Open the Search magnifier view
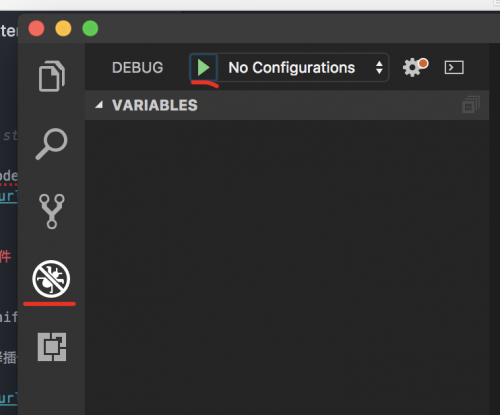Image resolution: width=500 pixels, height=415 pixels. tap(52, 144)
